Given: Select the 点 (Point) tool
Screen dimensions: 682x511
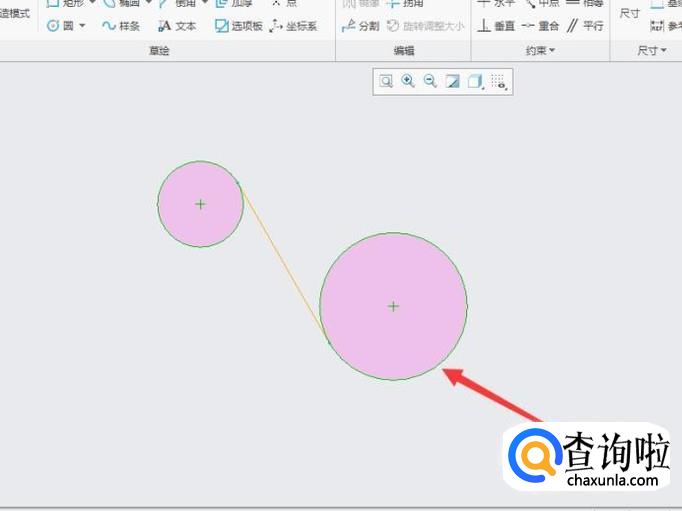Looking at the screenshot, I should coord(284,3).
